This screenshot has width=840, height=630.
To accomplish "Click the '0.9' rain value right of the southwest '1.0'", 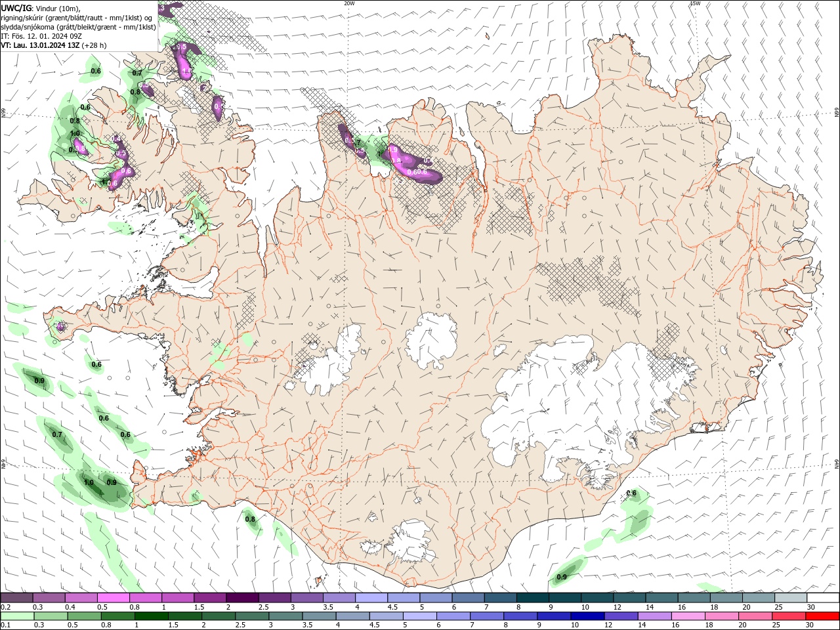I will [112, 482].
